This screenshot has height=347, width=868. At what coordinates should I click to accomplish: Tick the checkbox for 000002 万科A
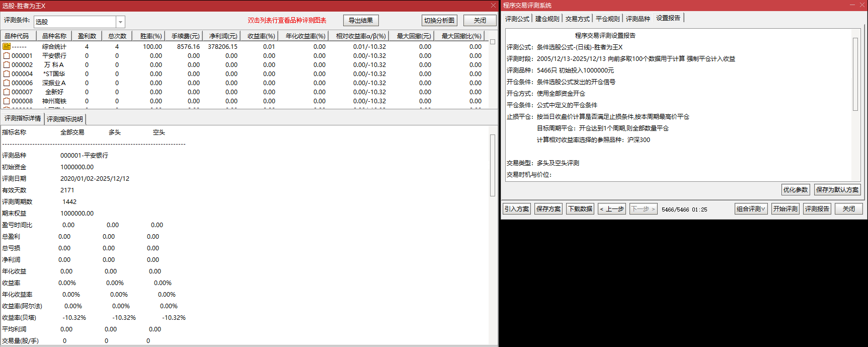point(7,65)
